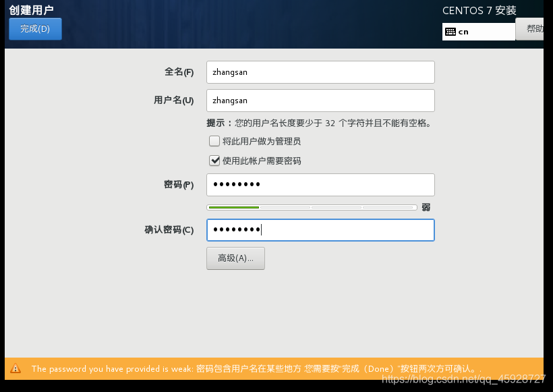Click the 创建用户 page title

[x=32, y=10]
